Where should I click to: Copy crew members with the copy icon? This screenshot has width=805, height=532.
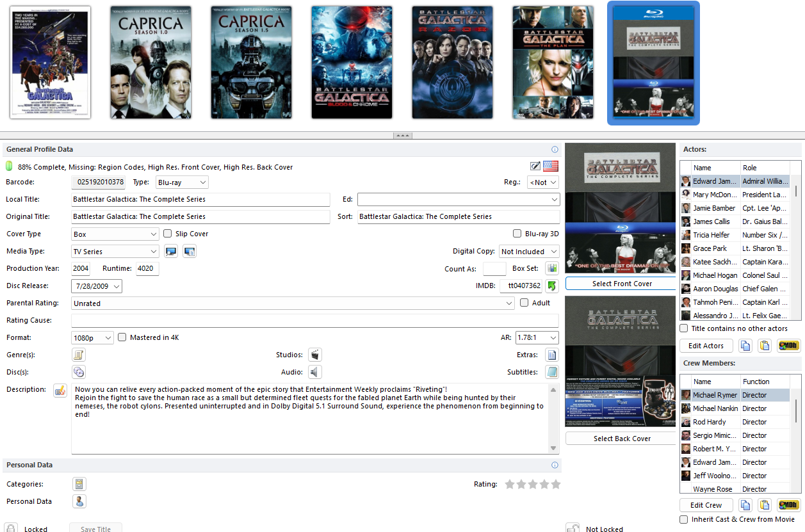pyautogui.click(x=745, y=505)
